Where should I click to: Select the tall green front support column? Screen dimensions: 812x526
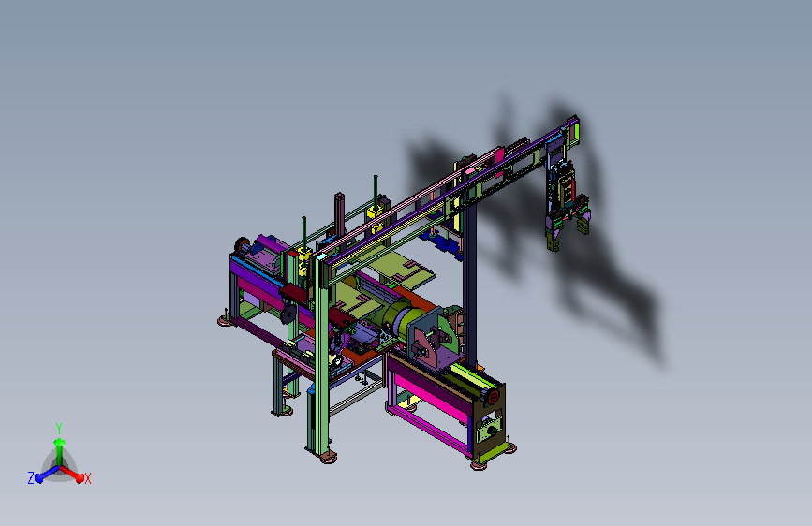coord(321,358)
